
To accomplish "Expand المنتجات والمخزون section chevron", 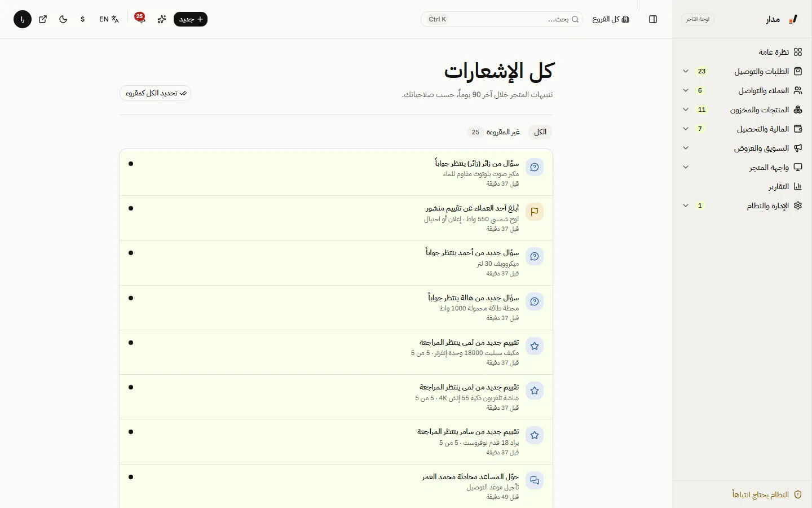I will click(x=686, y=110).
